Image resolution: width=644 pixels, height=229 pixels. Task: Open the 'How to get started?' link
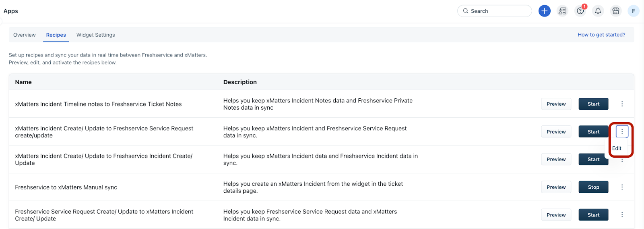pyautogui.click(x=601, y=35)
